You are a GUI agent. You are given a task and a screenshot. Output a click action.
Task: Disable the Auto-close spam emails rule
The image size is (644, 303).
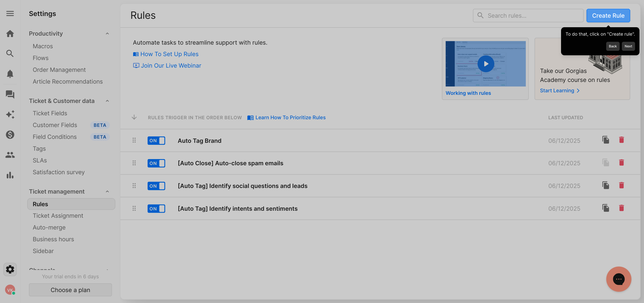156,163
